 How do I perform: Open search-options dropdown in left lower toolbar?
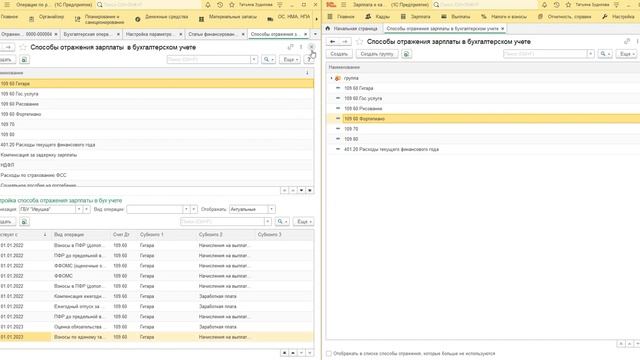pos(282,222)
